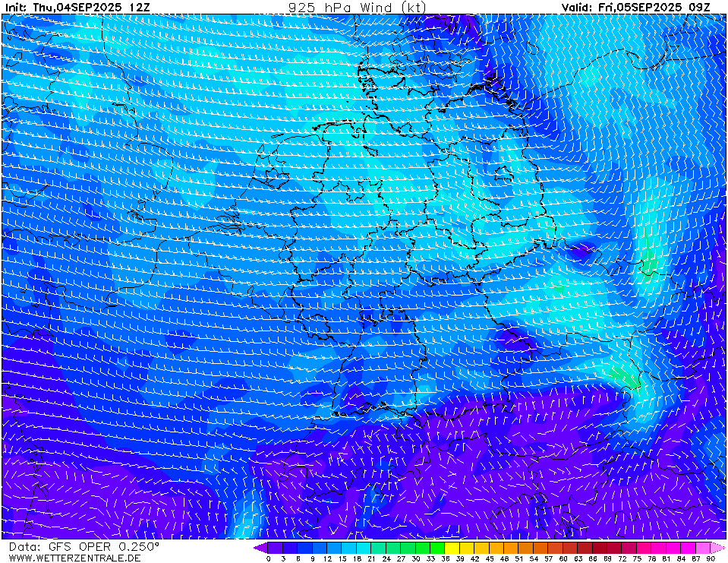Click the 54–57 kt dark orange swatch

541,548
